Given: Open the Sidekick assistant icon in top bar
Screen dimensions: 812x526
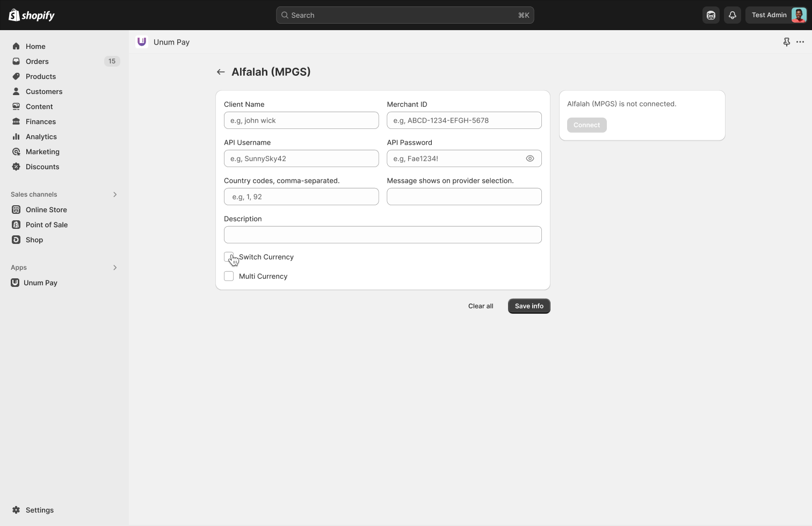Looking at the screenshot, I should coord(711,15).
